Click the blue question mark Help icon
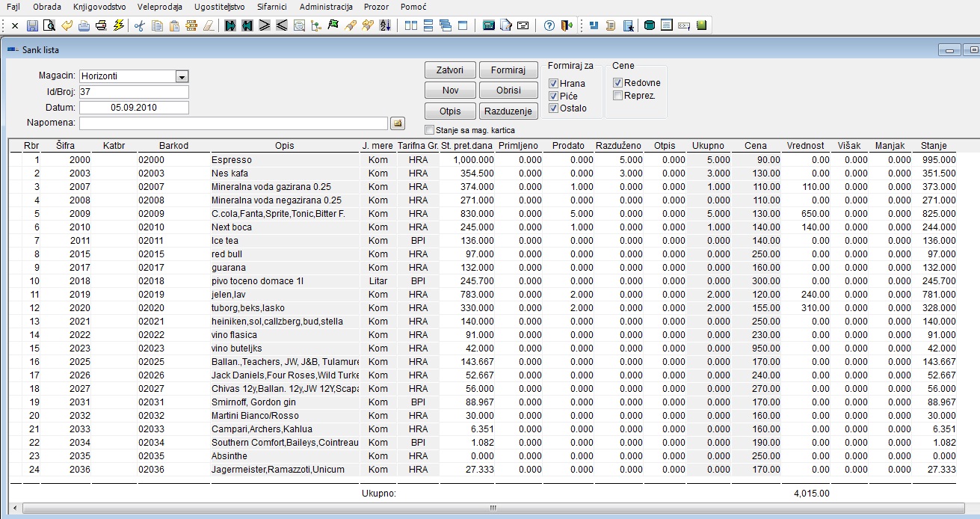Viewport: 980px width, 519px height. 549,25
